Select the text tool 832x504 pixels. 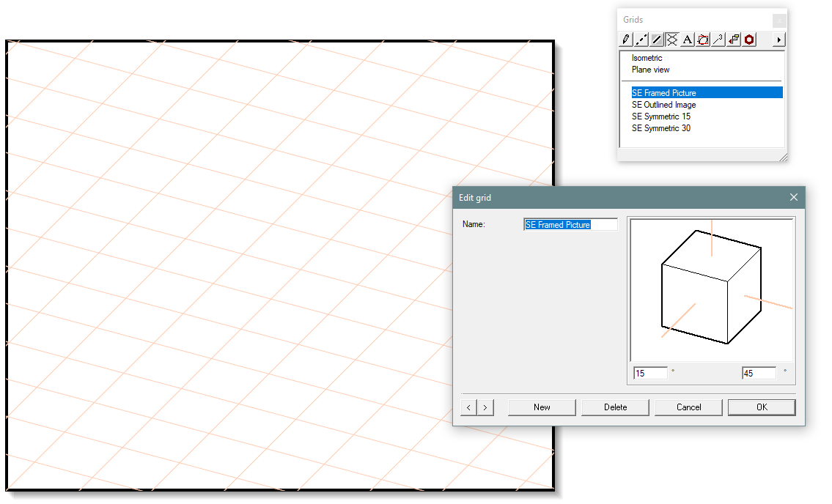click(687, 39)
